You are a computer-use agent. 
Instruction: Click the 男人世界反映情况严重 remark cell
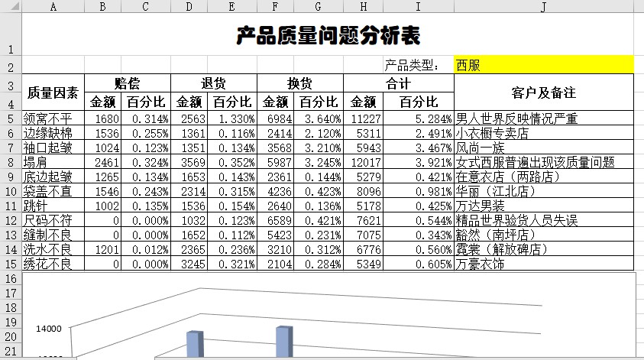coord(543,118)
